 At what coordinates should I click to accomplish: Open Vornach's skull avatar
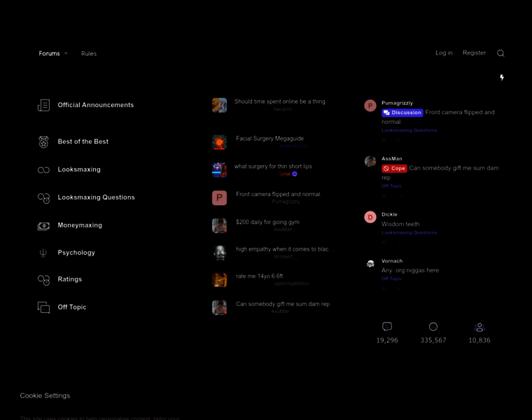(370, 264)
